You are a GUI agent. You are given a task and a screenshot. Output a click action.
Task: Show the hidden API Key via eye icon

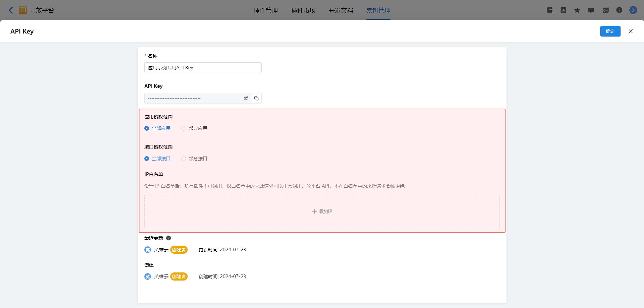click(x=246, y=98)
